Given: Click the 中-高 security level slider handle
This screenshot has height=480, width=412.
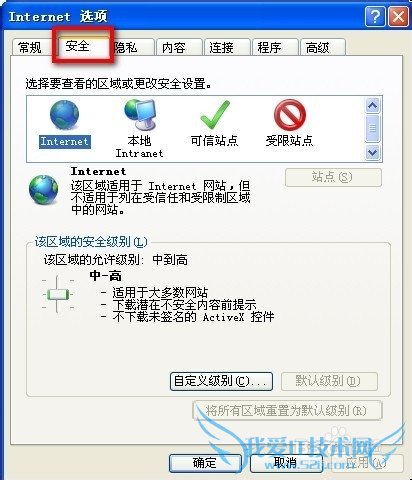Looking at the screenshot, I should pyautogui.click(x=58, y=294).
